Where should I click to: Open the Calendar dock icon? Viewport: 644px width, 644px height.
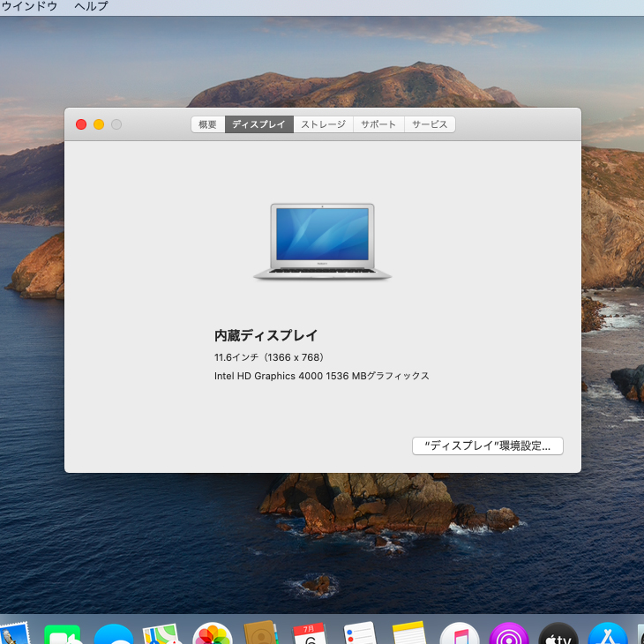pyautogui.click(x=310, y=634)
